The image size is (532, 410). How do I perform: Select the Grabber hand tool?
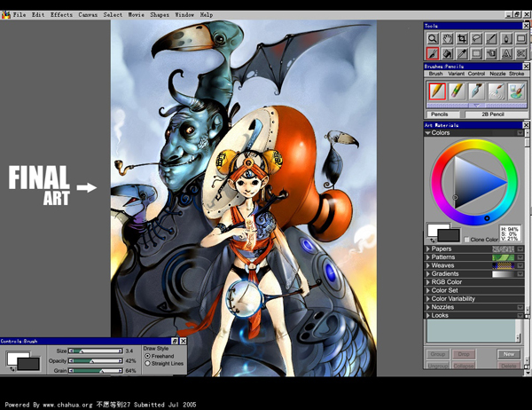click(x=447, y=39)
